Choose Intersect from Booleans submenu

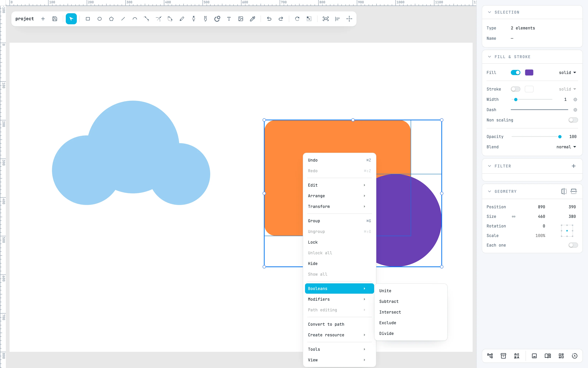pos(411,312)
